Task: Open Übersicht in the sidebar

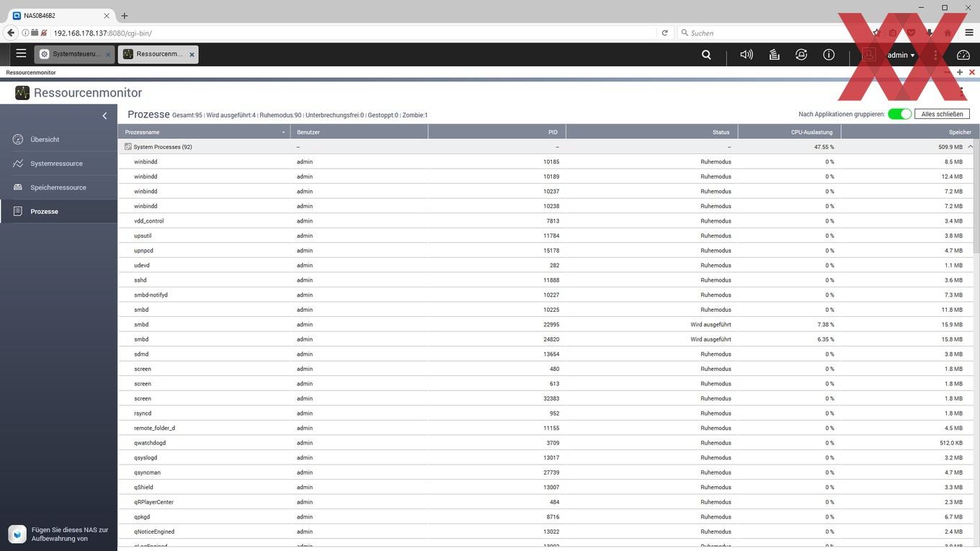Action: click(x=58, y=139)
